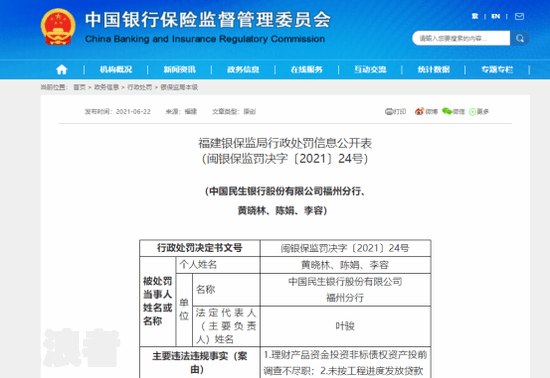Open the 在线服务 menu
This screenshot has width=550, height=378.
pyautogui.click(x=307, y=69)
